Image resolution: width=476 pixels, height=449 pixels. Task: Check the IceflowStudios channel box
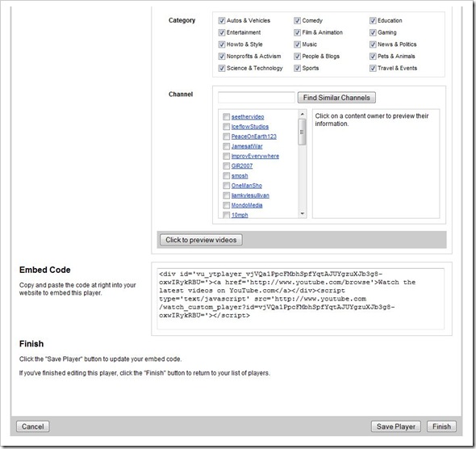click(x=226, y=126)
